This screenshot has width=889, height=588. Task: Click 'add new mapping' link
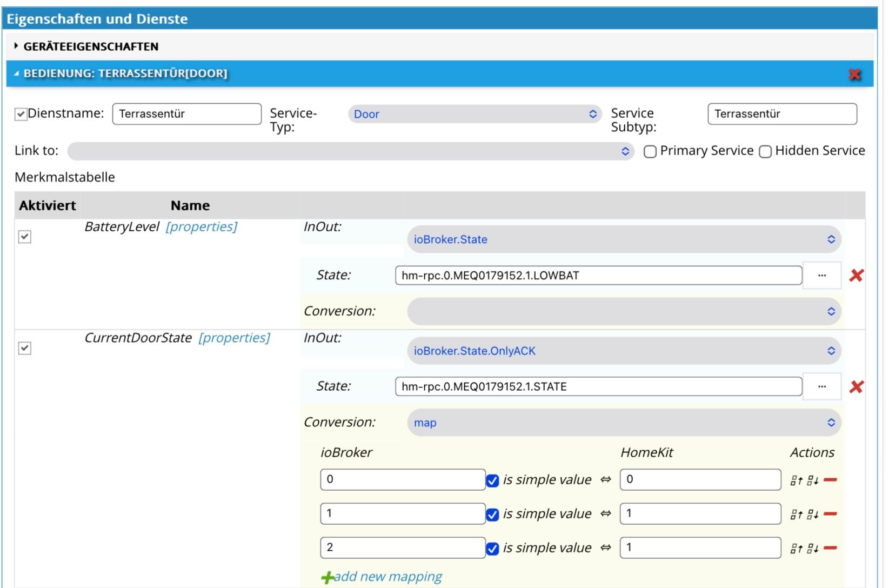[388, 577]
